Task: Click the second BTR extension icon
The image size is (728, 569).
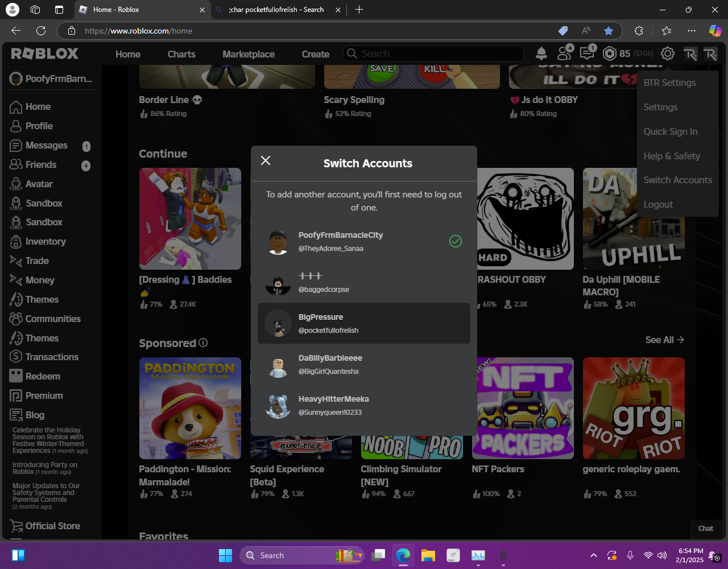Action: (710, 53)
